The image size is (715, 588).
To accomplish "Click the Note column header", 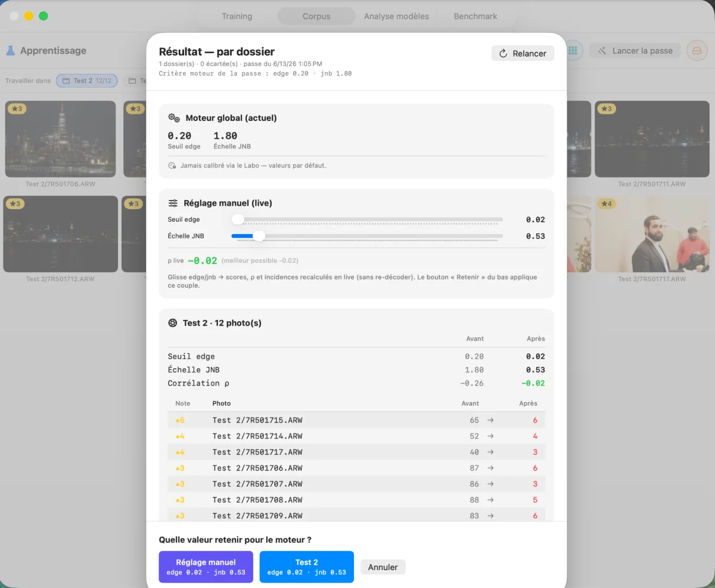I will coord(183,403).
